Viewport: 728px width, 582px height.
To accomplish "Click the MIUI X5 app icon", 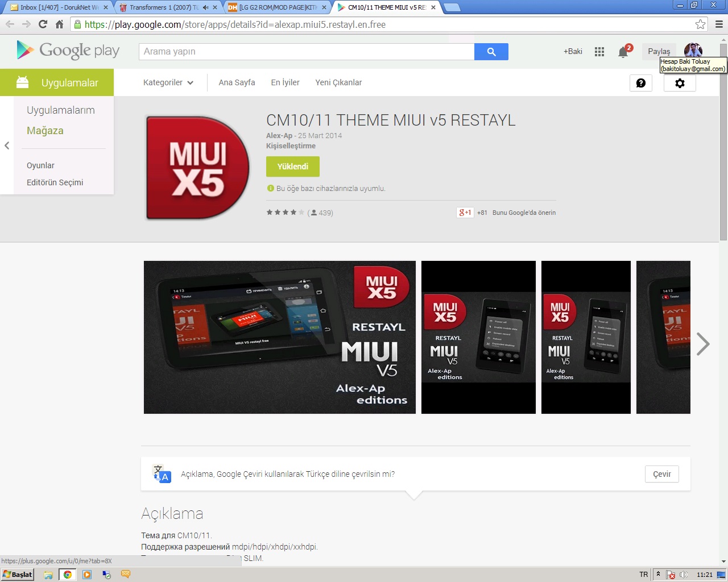I will point(197,168).
